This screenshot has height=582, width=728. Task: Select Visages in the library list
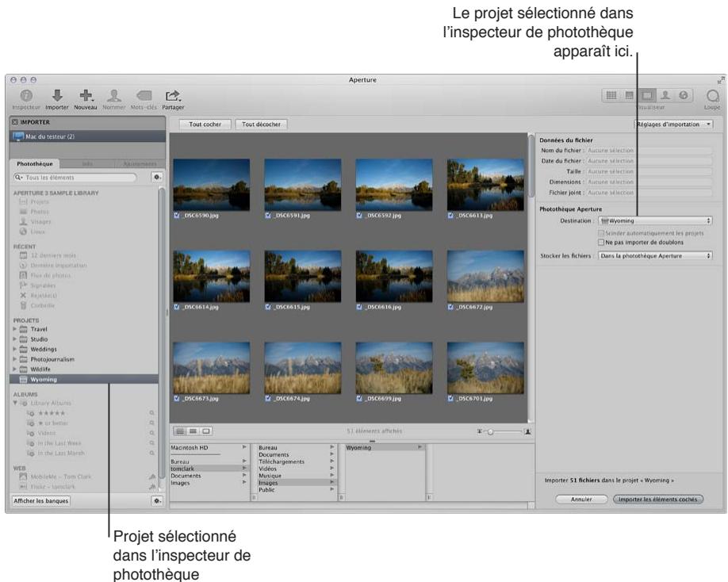(x=40, y=222)
